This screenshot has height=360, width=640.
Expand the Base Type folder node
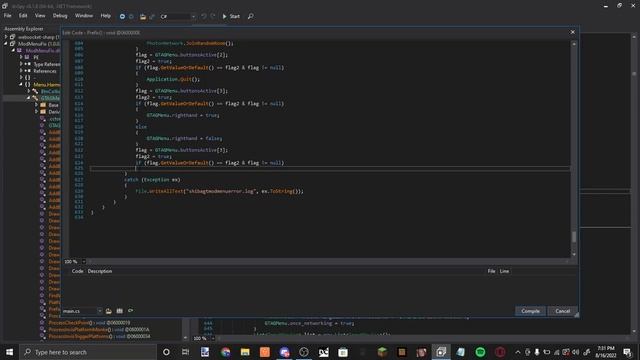coord(36,105)
